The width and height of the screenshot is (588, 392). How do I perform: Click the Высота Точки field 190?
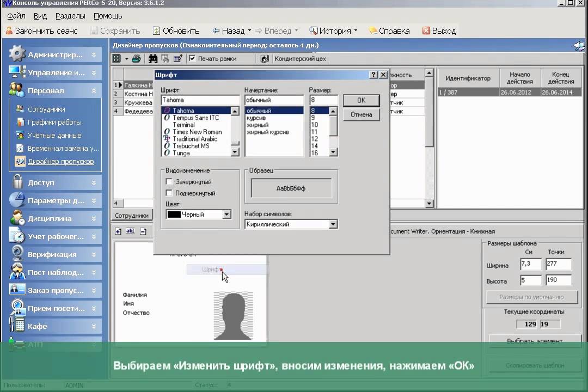pos(559,280)
